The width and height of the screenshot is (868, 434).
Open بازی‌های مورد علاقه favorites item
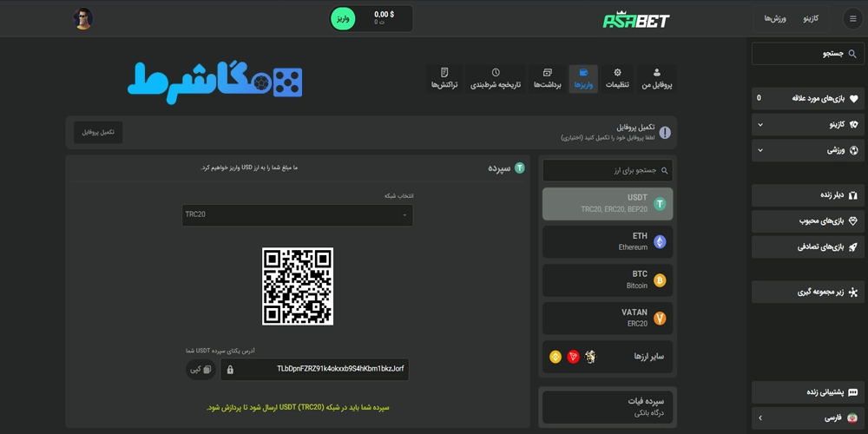pyautogui.click(x=806, y=98)
